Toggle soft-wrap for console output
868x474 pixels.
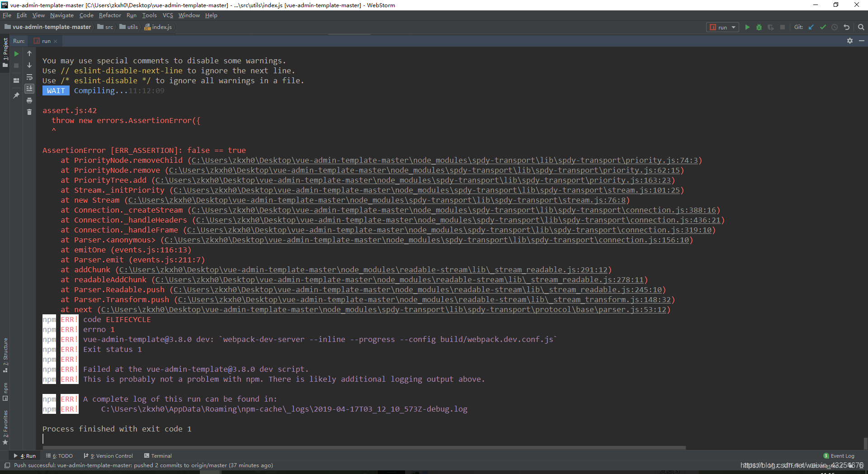pos(29,77)
